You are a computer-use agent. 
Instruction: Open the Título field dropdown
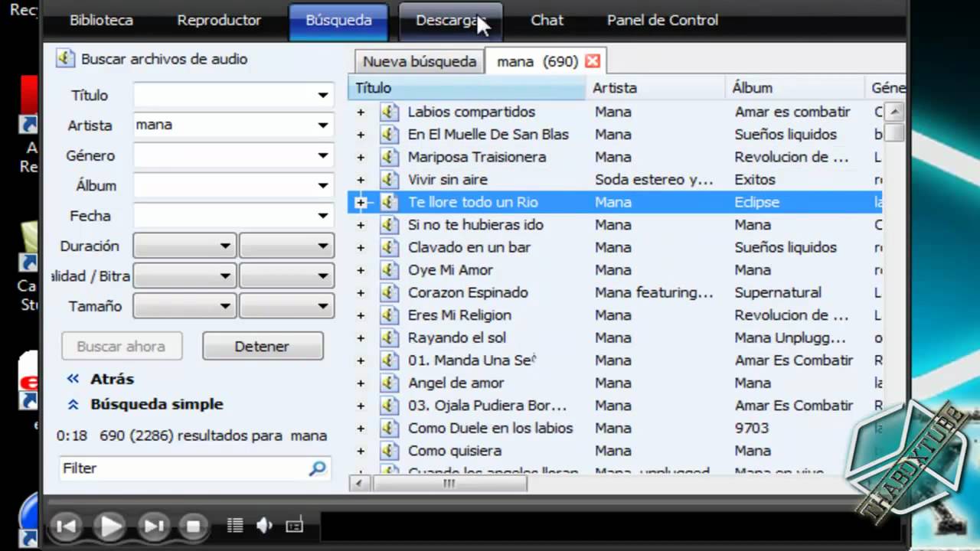323,96
